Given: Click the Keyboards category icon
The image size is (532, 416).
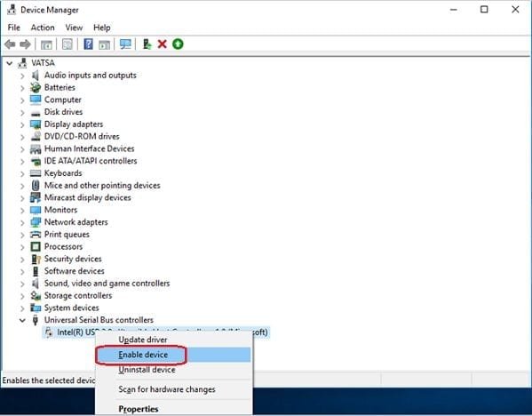Looking at the screenshot, I should pyautogui.click(x=36, y=173).
